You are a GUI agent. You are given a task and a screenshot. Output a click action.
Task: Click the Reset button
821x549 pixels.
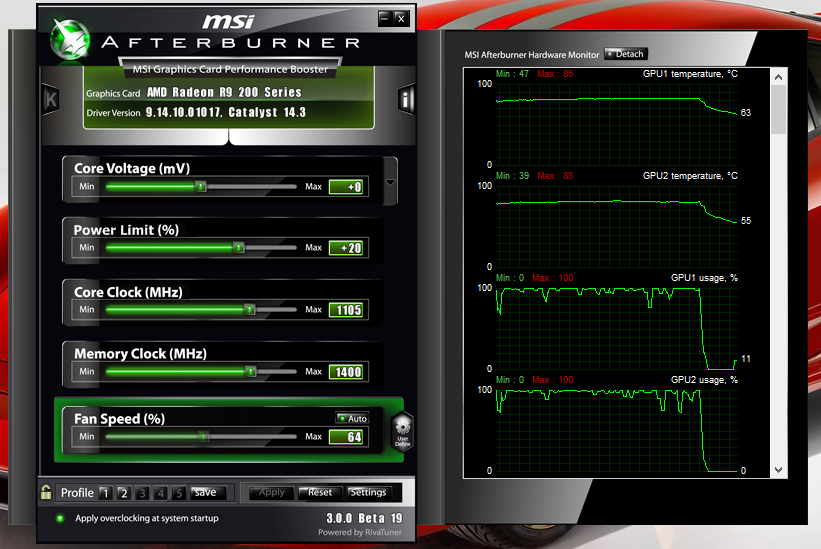point(319,492)
